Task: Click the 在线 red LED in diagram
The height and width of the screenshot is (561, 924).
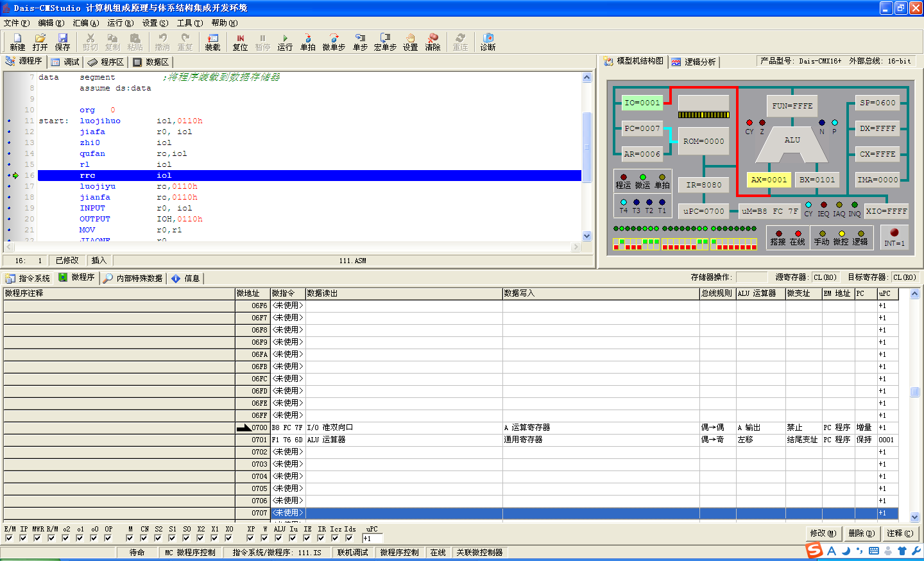Action: [798, 234]
